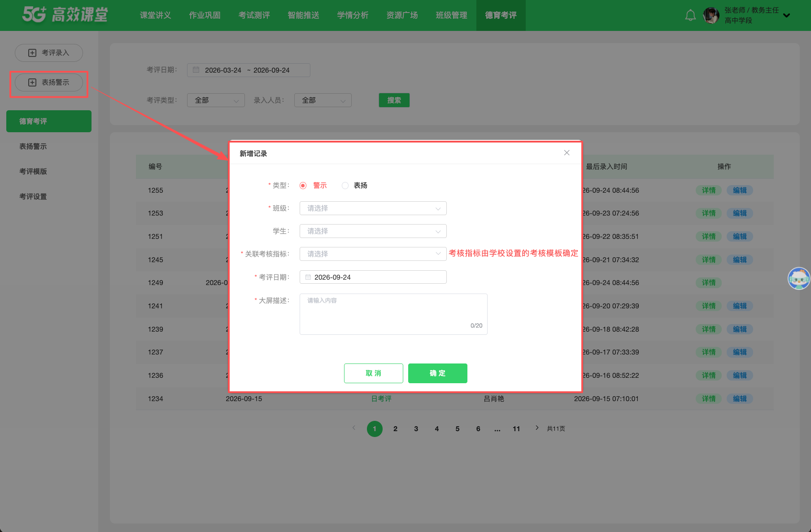This screenshot has height=532, width=811.
Task: Go to the previous page arrow
Action: tap(354, 428)
